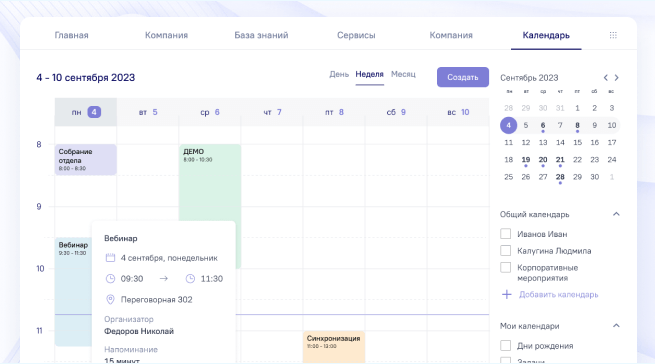Open second Компания tab next to Календарь
Image resolution: width=655 pixels, height=364 pixels.
[x=451, y=35]
